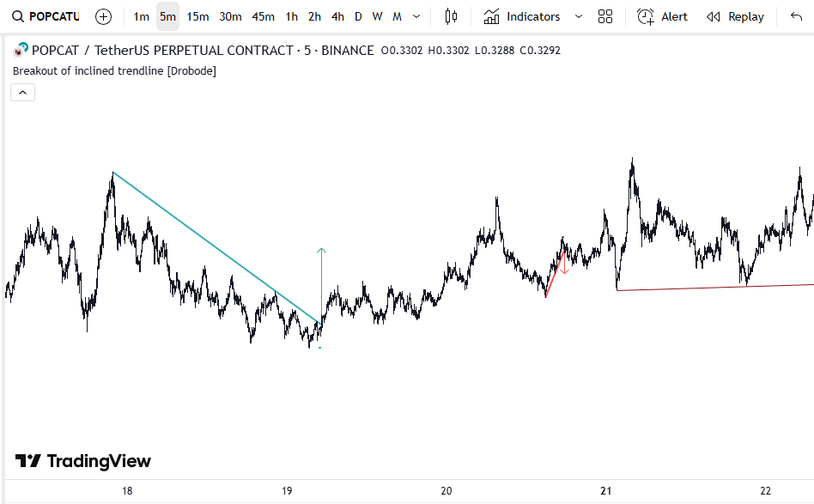
Task: Select the monthly M timeframe
Action: point(397,16)
